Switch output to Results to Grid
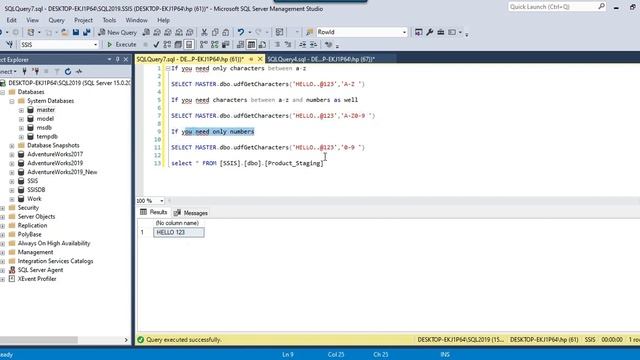Image resolution: width=640 pixels, height=360 pixels. pos(251,44)
